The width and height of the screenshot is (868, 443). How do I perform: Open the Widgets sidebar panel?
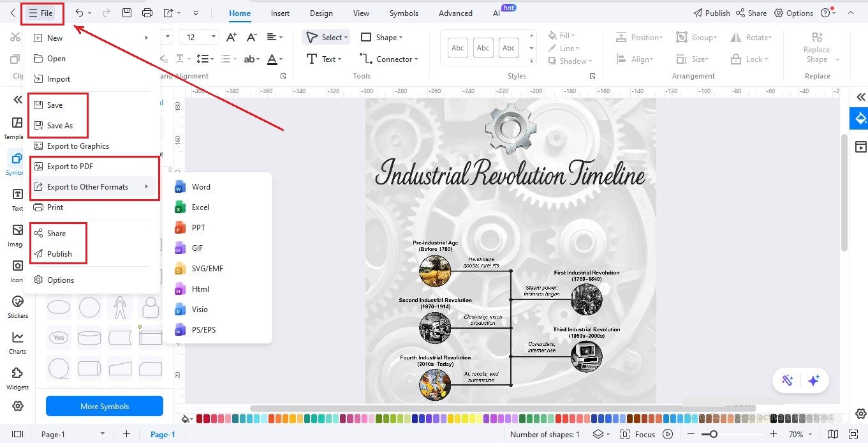(18, 378)
